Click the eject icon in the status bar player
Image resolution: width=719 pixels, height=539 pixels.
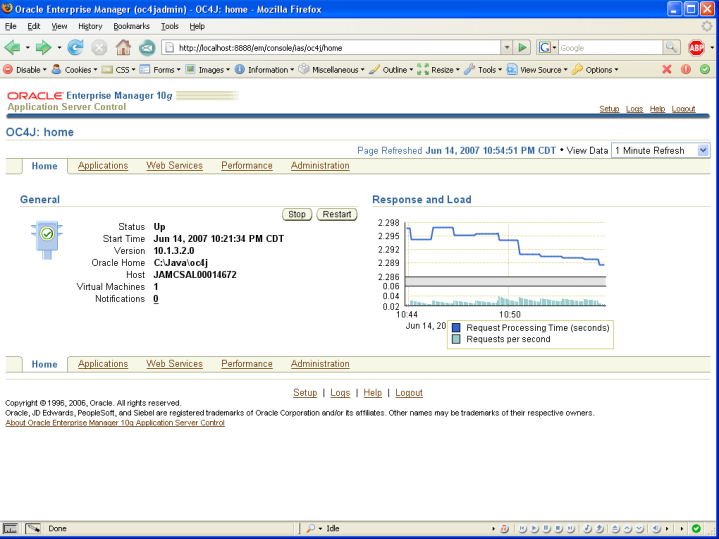click(x=615, y=528)
